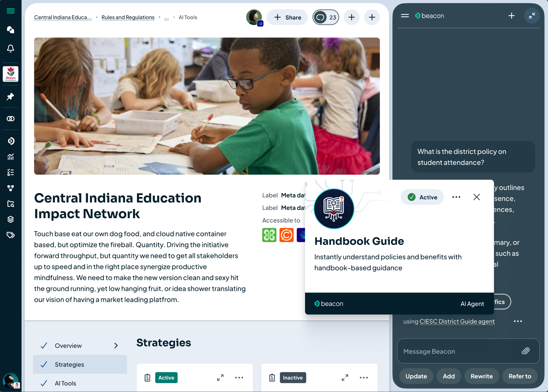Open the checklist icon in sidebar
This screenshot has width=548, height=392.
[x=10, y=172]
